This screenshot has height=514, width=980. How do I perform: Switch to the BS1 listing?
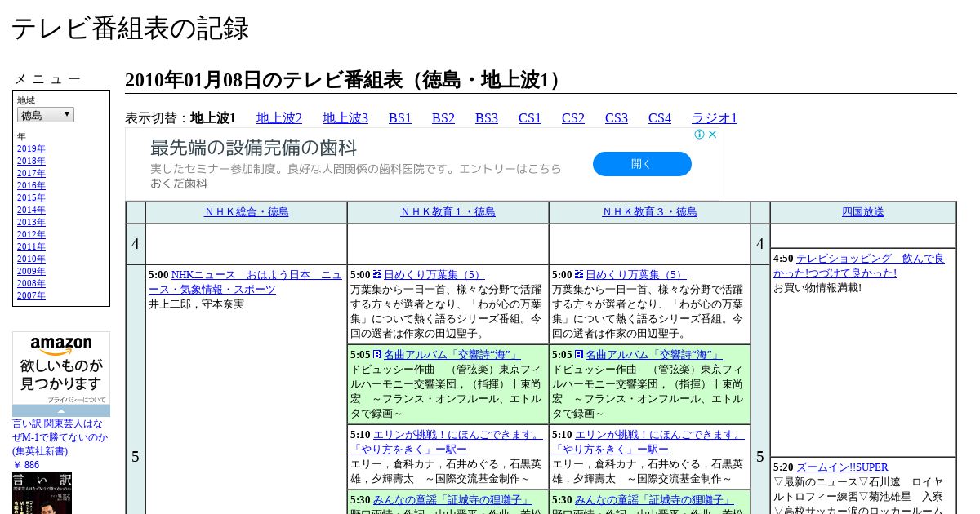400,118
